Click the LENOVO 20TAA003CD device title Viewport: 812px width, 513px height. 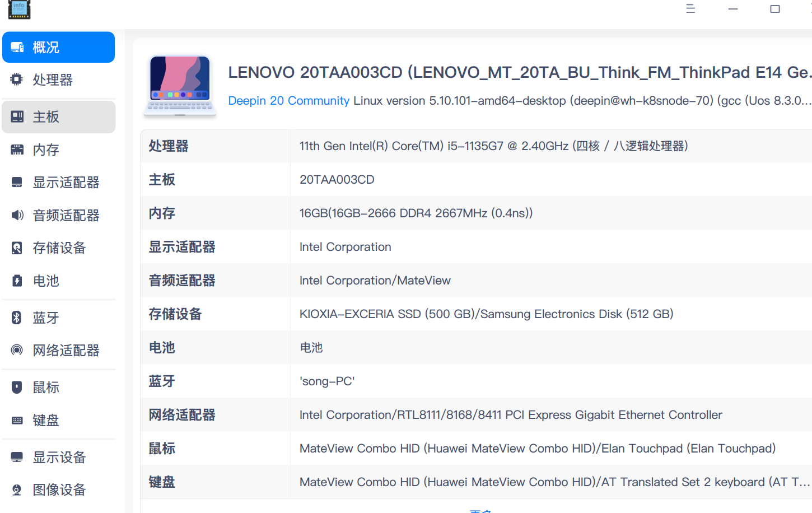coord(520,72)
